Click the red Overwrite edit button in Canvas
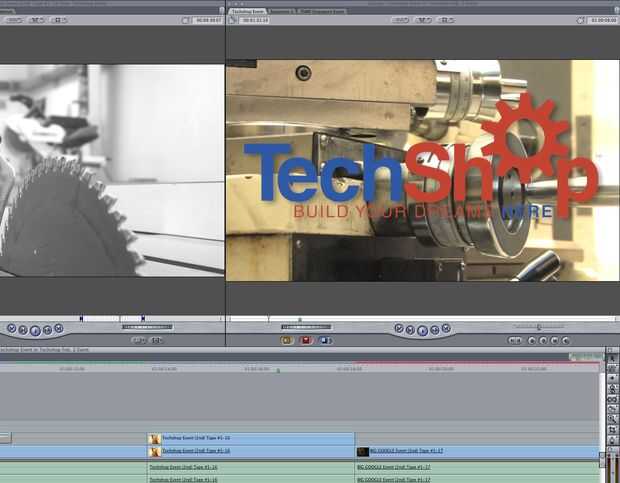This screenshot has height=483, width=620. tap(306, 340)
